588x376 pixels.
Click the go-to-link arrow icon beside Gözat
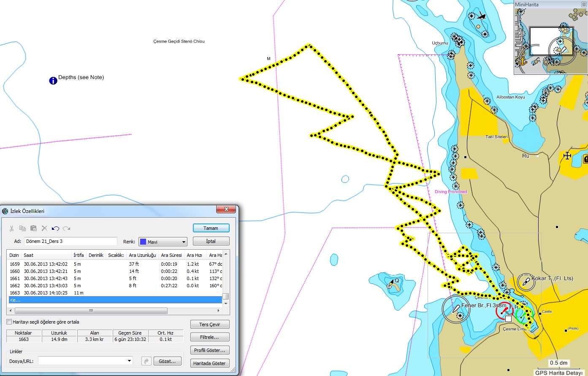pyautogui.click(x=146, y=361)
